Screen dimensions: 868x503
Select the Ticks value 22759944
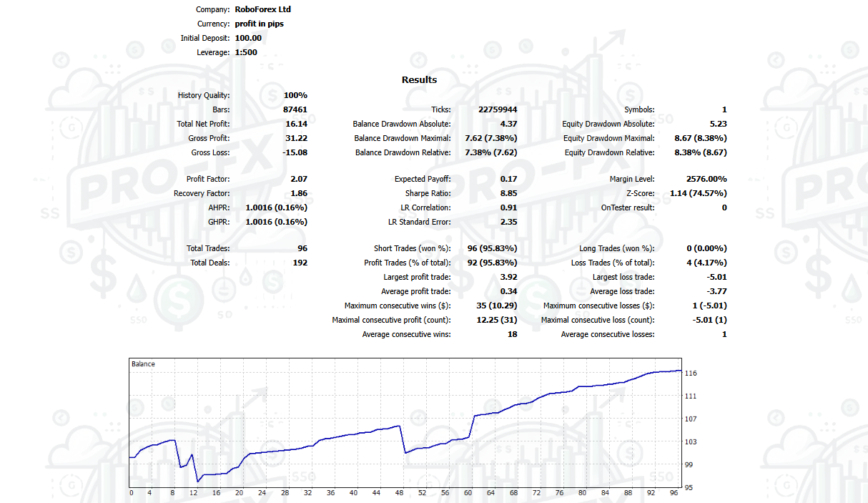(x=498, y=109)
